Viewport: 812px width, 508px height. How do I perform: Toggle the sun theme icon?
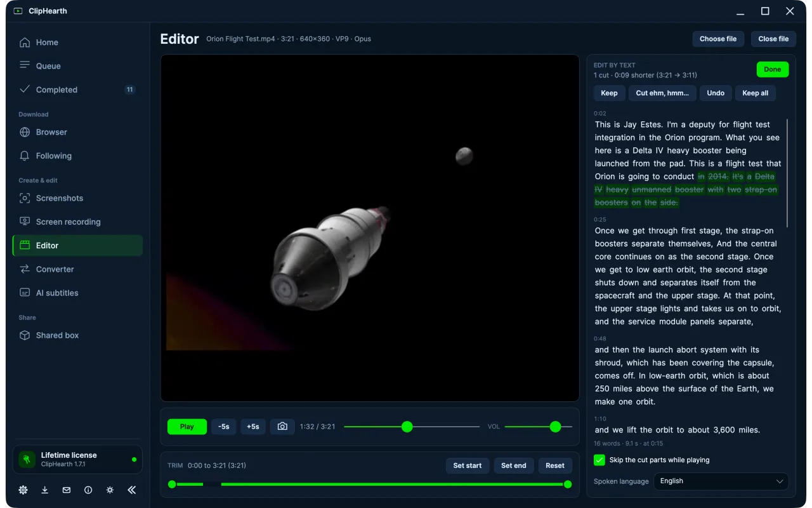click(x=110, y=490)
